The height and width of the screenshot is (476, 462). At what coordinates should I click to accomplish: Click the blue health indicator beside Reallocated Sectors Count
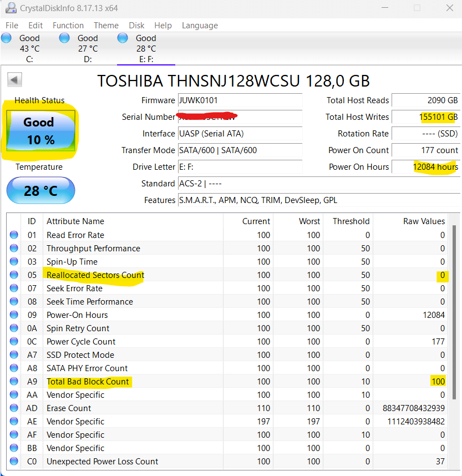coord(14,275)
